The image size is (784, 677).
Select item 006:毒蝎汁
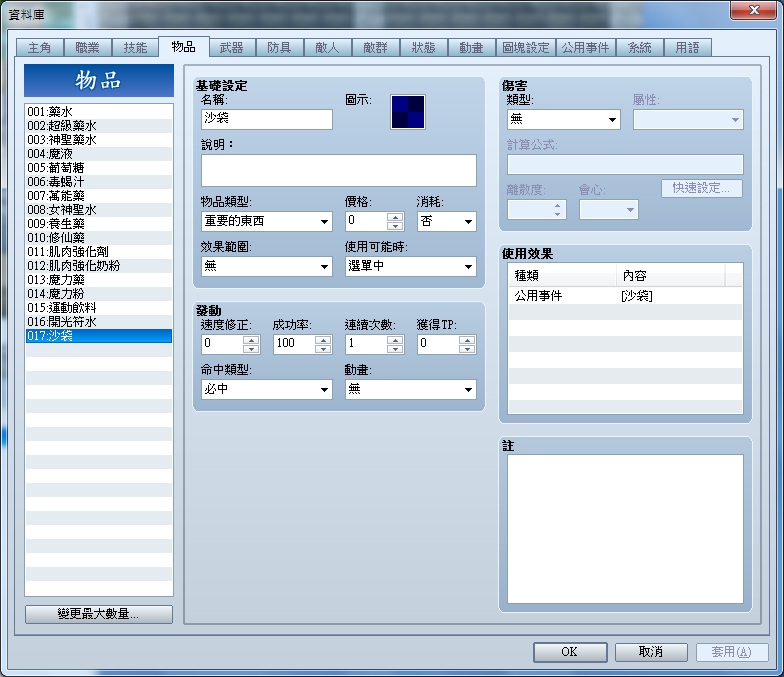(x=99, y=182)
